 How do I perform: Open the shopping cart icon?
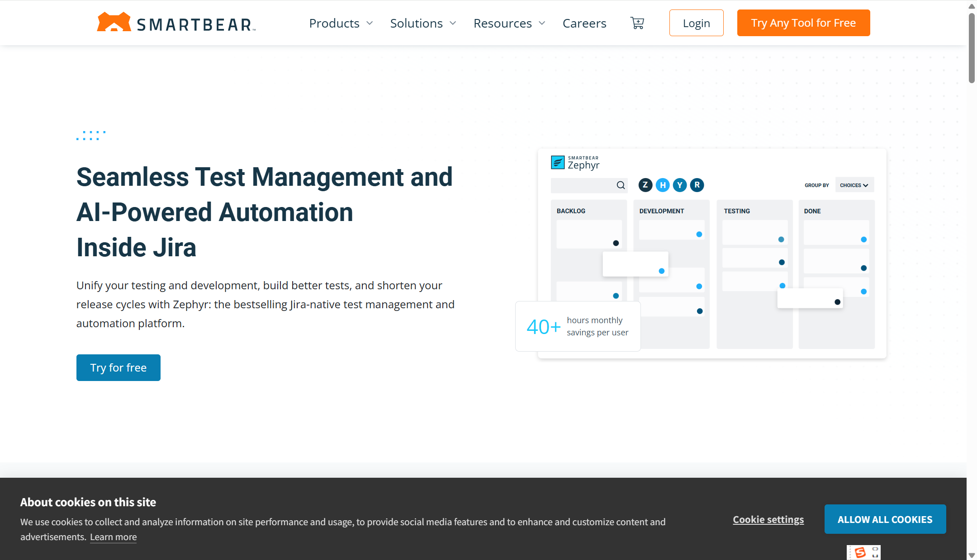[x=637, y=23]
